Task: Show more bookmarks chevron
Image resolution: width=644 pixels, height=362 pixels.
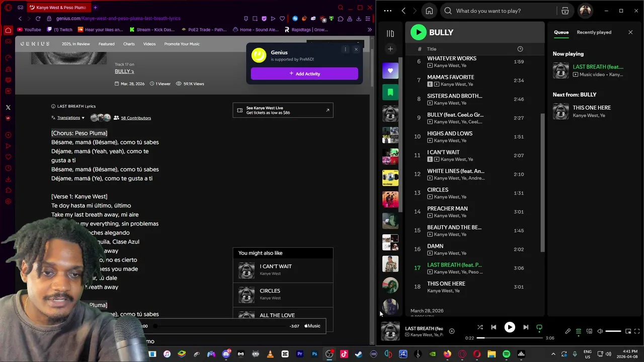Action: [x=370, y=30]
